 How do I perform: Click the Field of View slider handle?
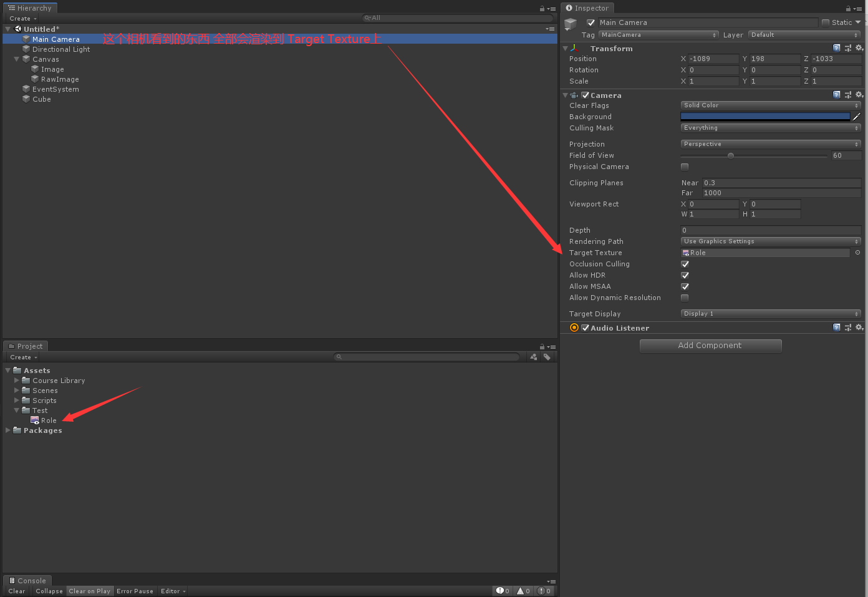pyautogui.click(x=731, y=156)
